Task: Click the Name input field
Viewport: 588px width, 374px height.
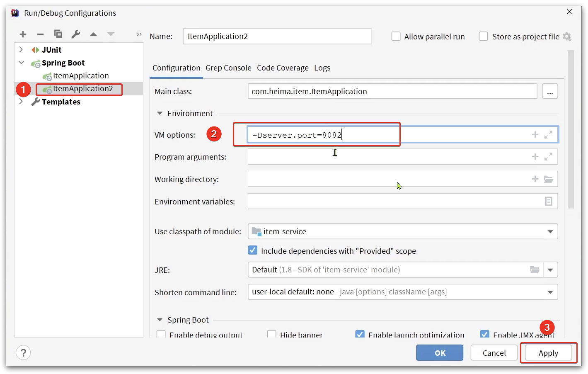Action: [x=277, y=36]
